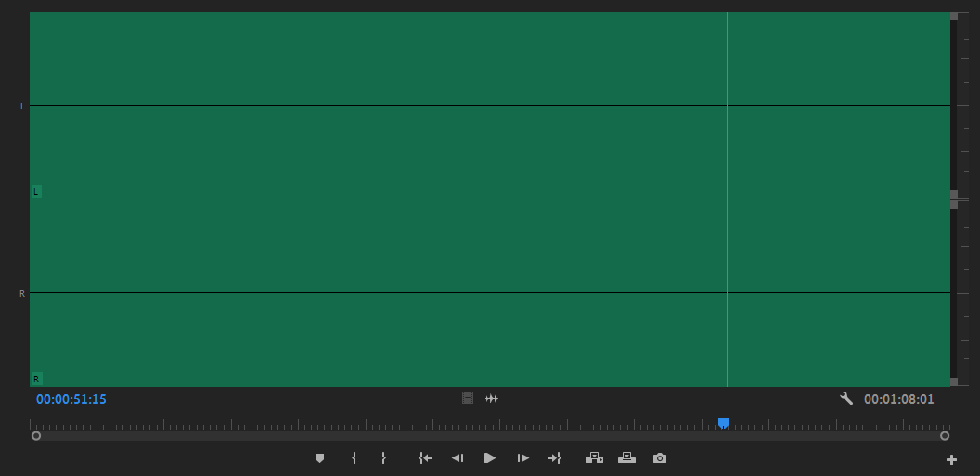Click the Insert edit icon

594,458
